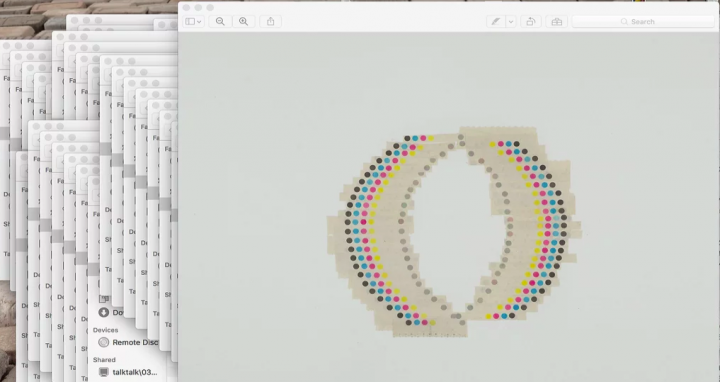Click the Devices section header
720x382 pixels.
click(105, 330)
